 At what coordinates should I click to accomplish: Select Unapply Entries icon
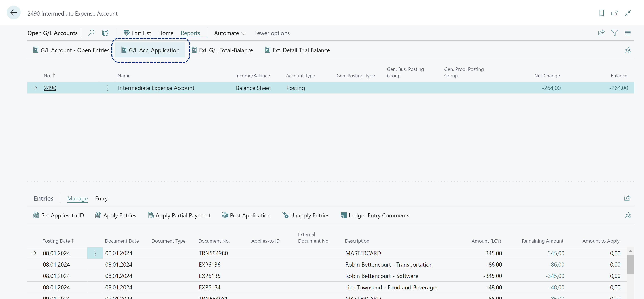pos(285,215)
